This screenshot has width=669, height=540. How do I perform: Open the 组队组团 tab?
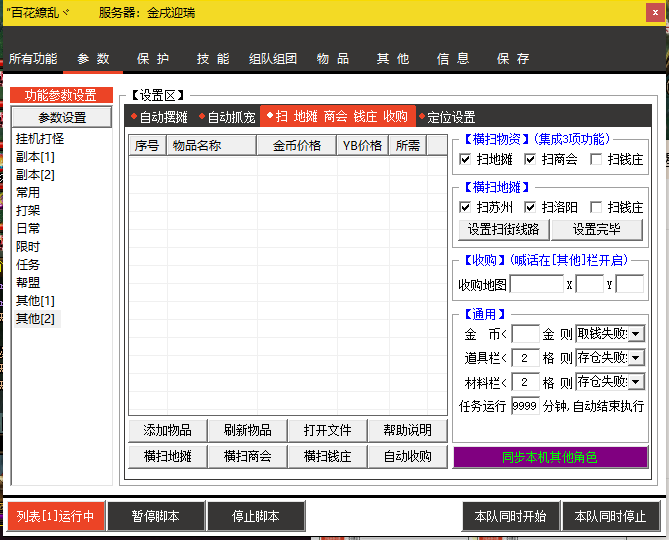[x=273, y=59]
